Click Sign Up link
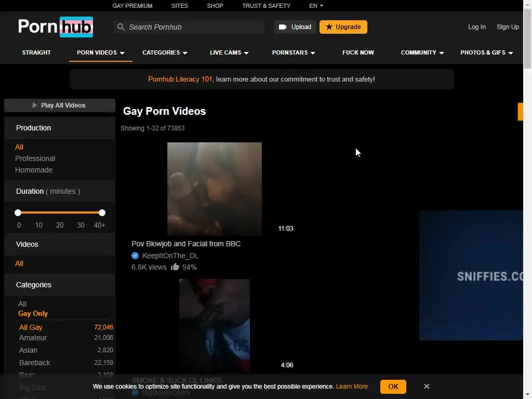 tap(508, 27)
